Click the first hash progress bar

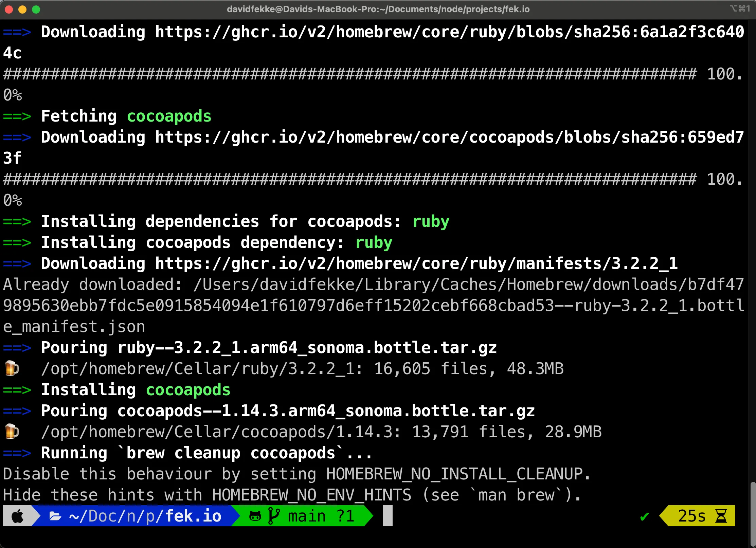coord(350,74)
